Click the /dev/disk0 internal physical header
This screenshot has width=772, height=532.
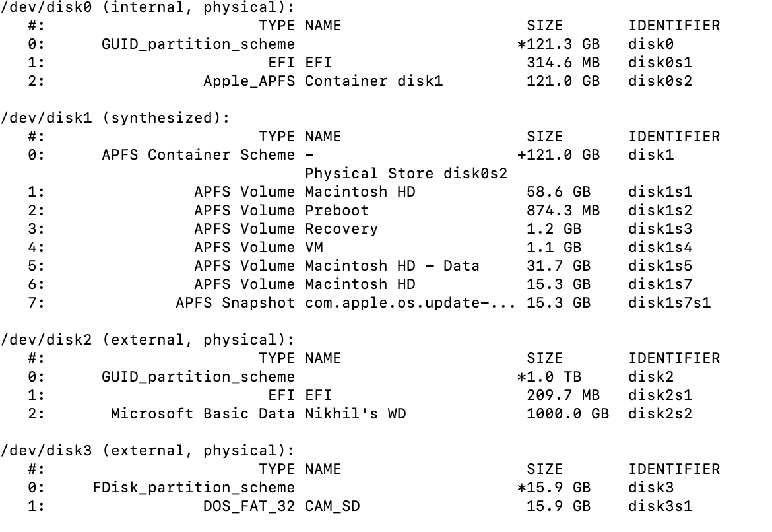[147, 7]
